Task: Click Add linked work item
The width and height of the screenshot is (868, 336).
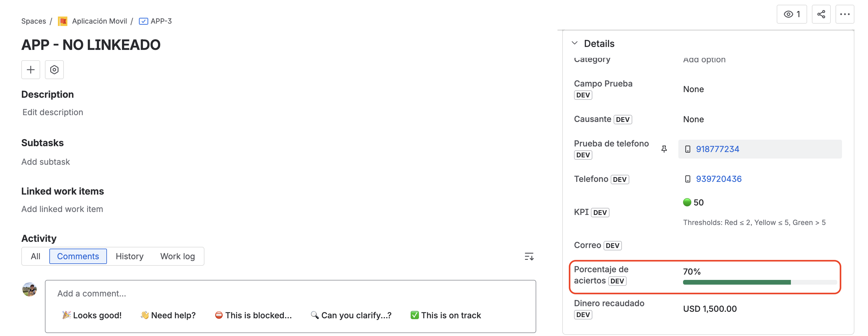Action: pyautogui.click(x=62, y=209)
